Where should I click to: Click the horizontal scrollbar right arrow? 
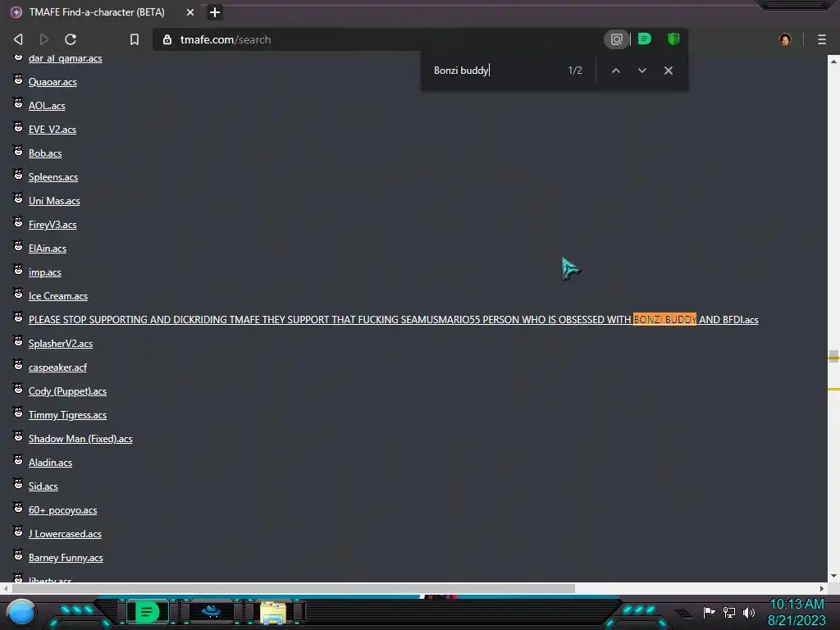tap(822, 588)
